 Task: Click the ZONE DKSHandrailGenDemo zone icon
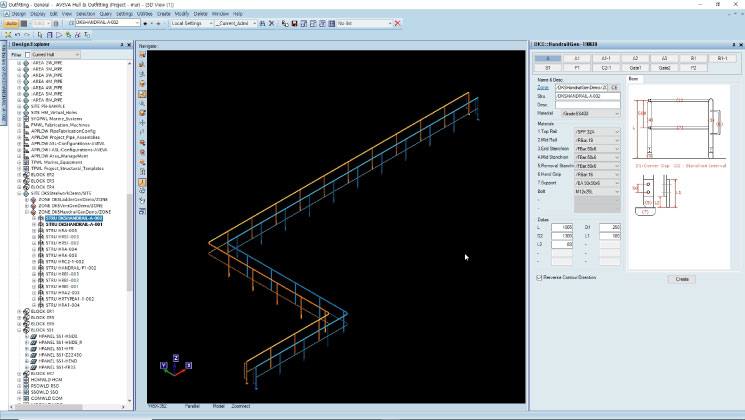pyautogui.click(x=33, y=212)
